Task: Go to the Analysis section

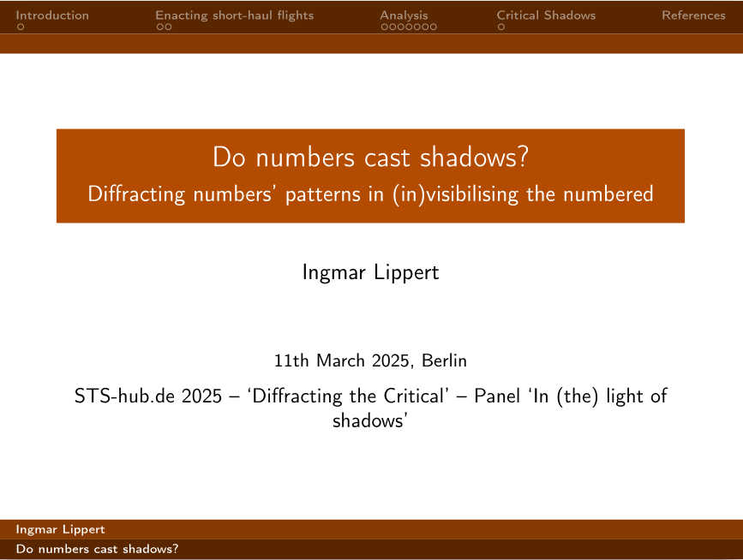Action: tap(404, 15)
